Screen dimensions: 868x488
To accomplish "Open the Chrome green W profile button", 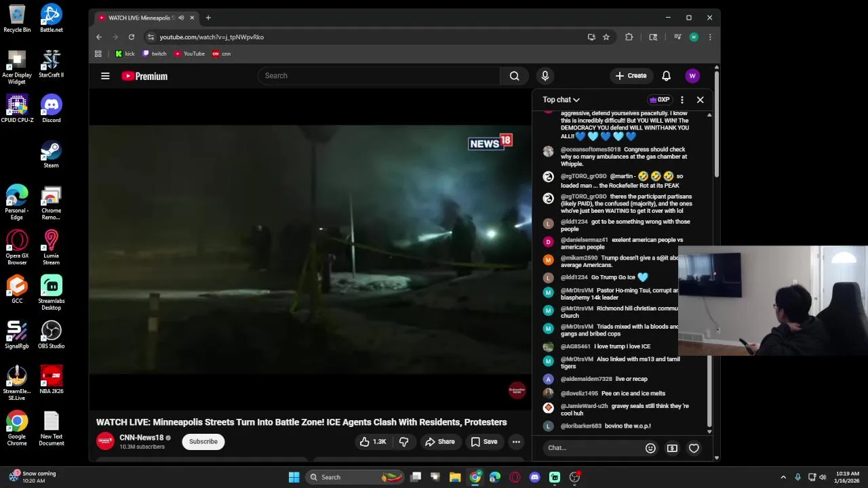I will pyautogui.click(x=694, y=37).
